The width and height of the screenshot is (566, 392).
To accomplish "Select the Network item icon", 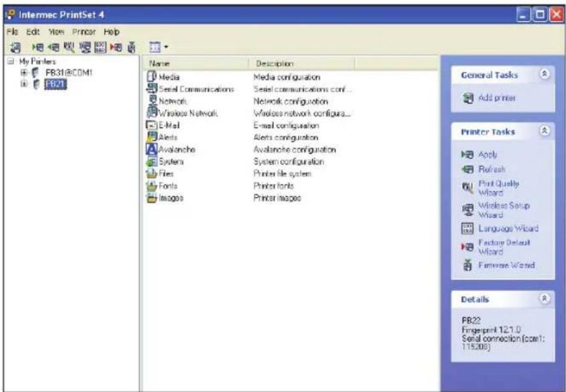I will (153, 101).
